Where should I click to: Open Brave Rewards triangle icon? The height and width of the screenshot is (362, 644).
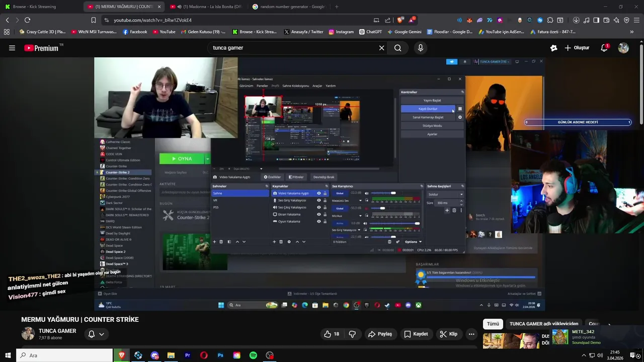(412, 20)
